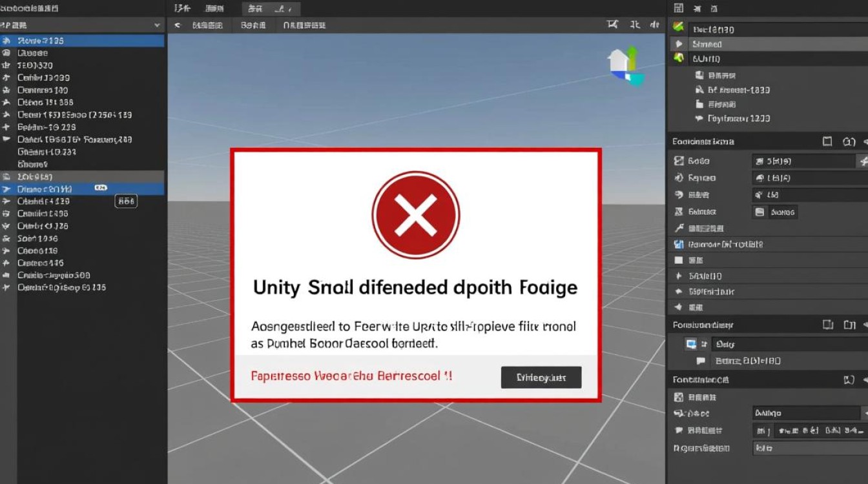Click the red text link in the dialog footer
The height and width of the screenshot is (484, 868).
[351, 376]
